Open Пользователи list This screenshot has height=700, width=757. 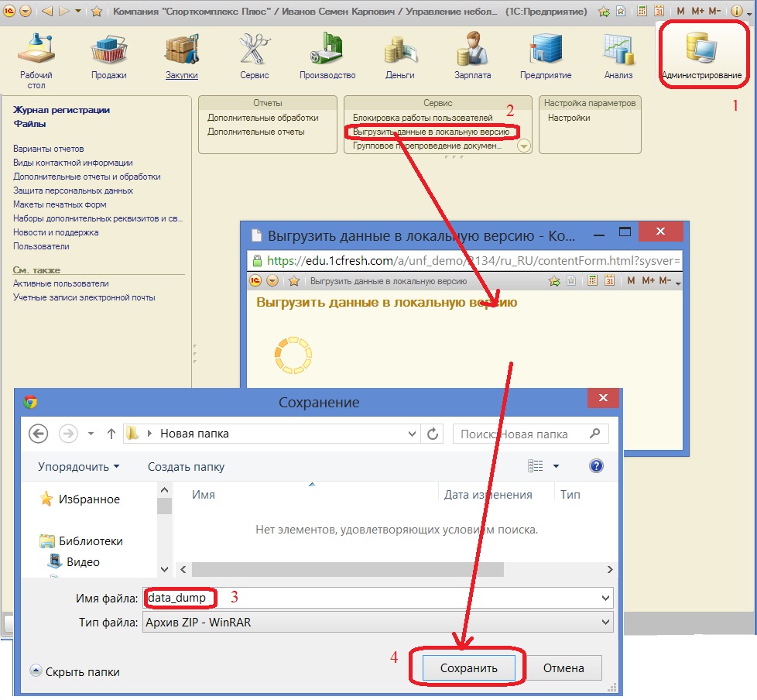41,246
